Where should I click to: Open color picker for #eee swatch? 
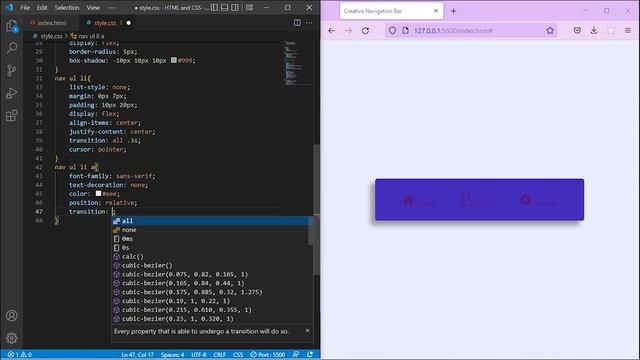pos(98,193)
